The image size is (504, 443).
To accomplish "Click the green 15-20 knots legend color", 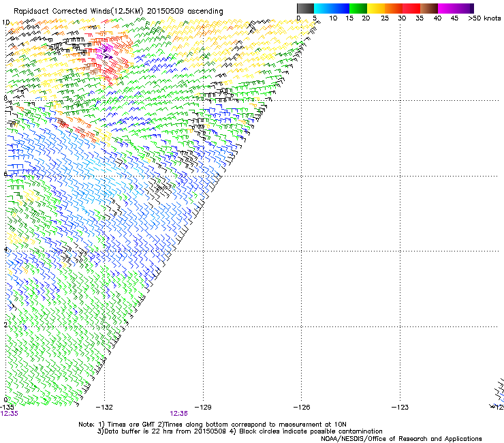I will pyautogui.click(x=358, y=8).
